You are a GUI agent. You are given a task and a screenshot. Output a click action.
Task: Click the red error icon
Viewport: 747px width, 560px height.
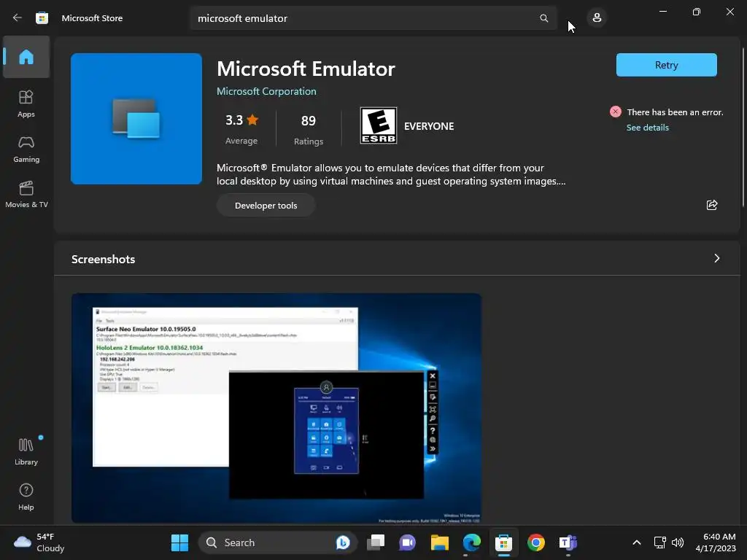click(x=615, y=112)
